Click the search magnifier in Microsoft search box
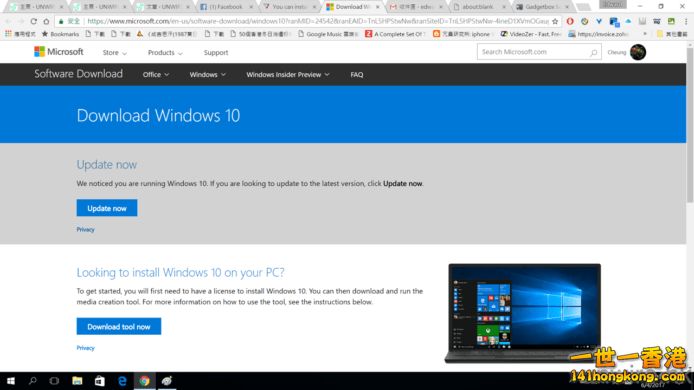The width and height of the screenshot is (694, 390). 594,52
